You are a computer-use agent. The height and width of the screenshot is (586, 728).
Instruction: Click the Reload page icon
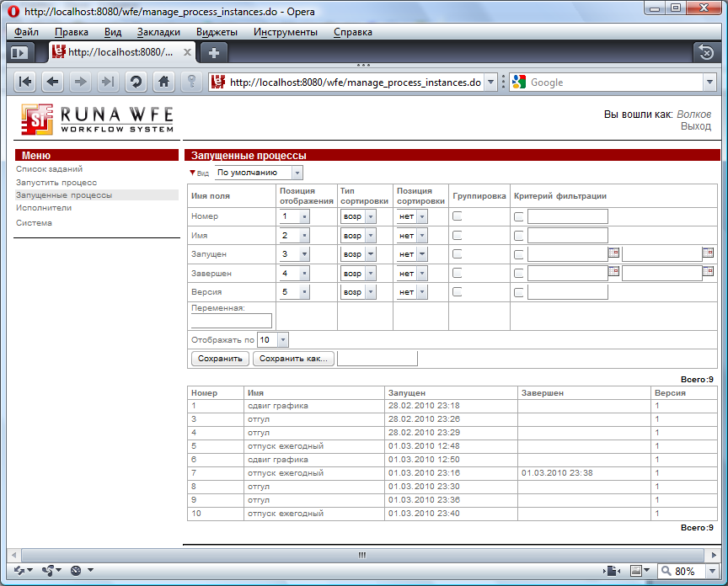pyautogui.click(x=136, y=83)
